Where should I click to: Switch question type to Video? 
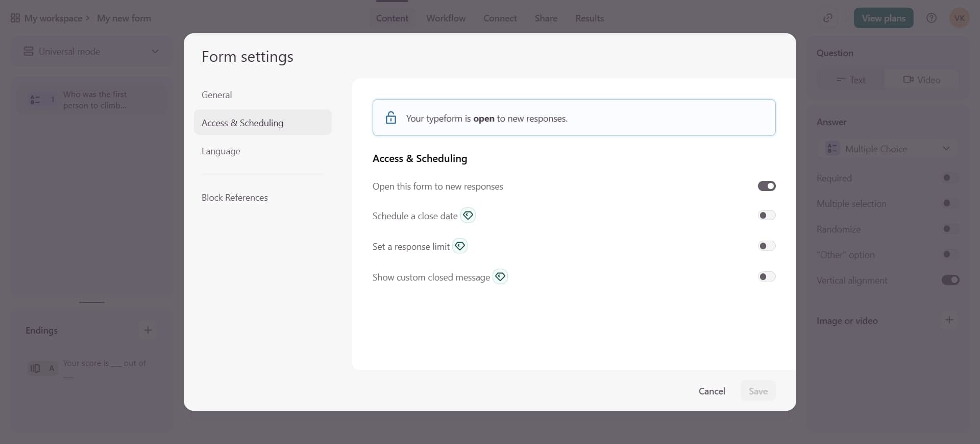coord(922,80)
